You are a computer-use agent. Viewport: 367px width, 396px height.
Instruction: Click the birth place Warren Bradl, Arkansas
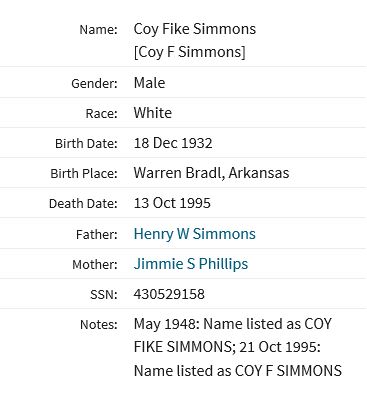(x=211, y=173)
